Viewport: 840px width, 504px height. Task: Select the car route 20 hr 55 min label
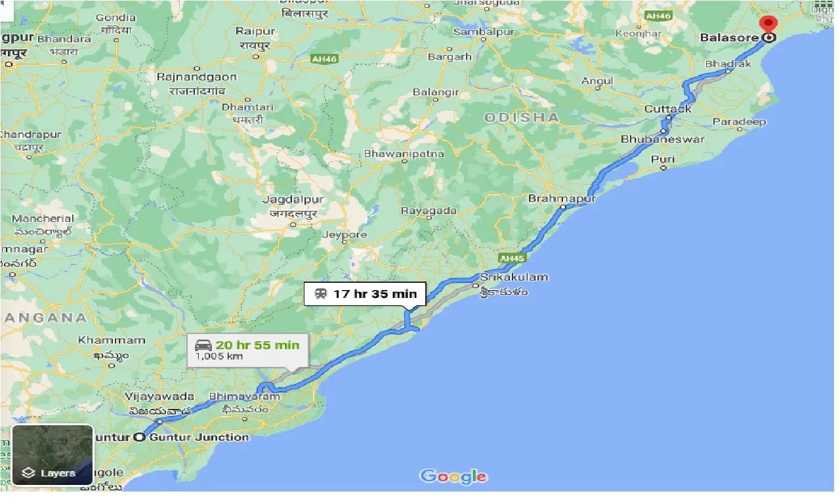coord(247,350)
